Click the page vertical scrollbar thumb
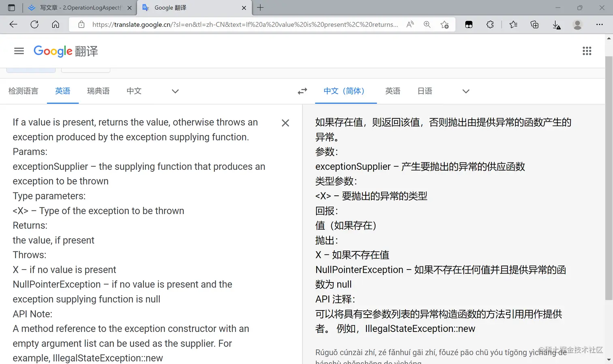Image resolution: width=613 pixels, height=364 pixels. (609, 178)
